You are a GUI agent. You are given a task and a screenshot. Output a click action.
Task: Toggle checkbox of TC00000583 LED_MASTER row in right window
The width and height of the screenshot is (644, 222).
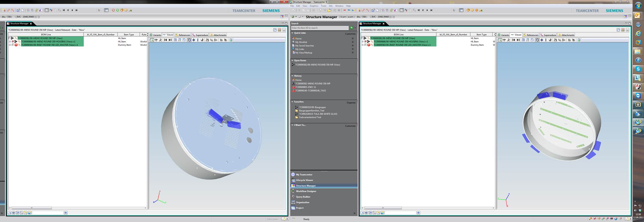(365, 45)
